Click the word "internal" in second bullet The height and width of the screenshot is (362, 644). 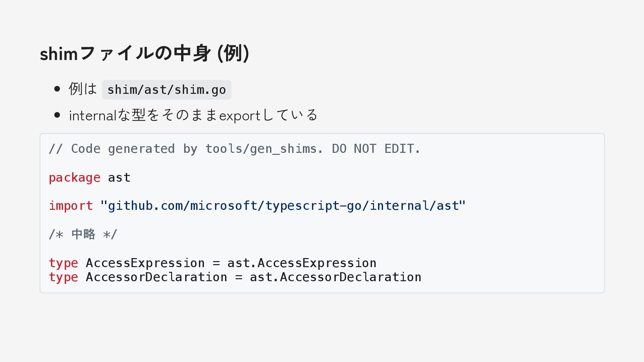(93, 116)
